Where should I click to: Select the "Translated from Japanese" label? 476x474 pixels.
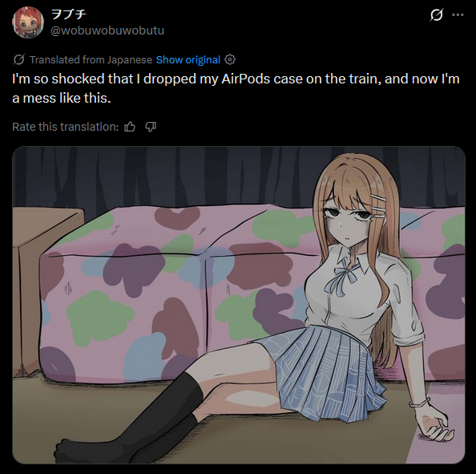(x=91, y=60)
